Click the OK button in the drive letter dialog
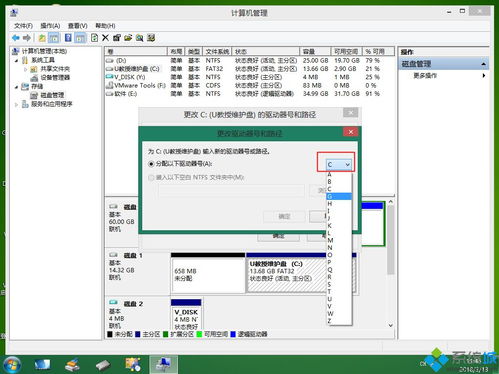Image resolution: width=499 pixels, height=374 pixels. pyautogui.click(x=284, y=217)
